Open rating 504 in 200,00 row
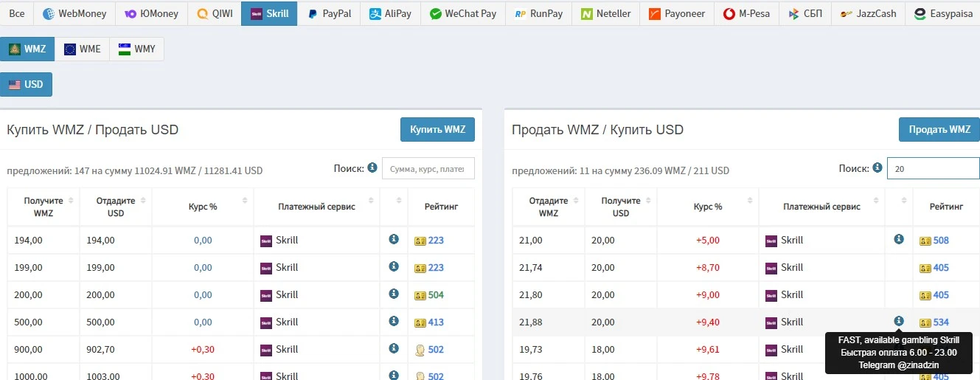This screenshot has height=380, width=980. [436, 295]
